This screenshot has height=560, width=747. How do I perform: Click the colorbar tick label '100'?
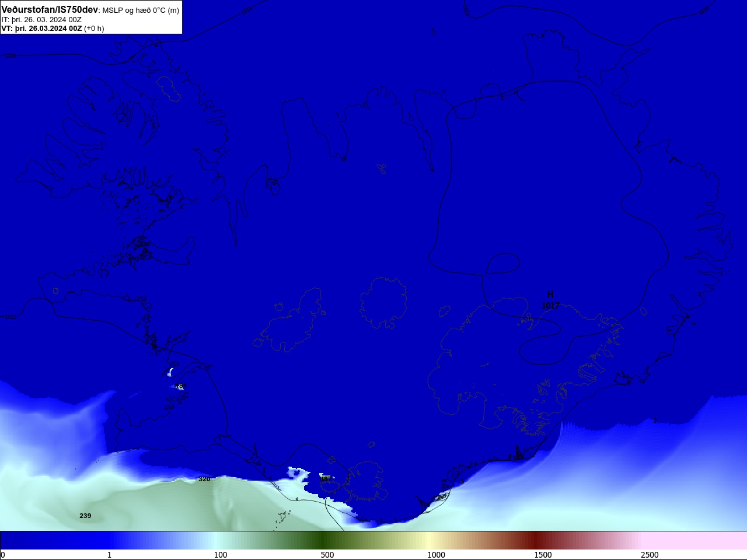[221, 555]
